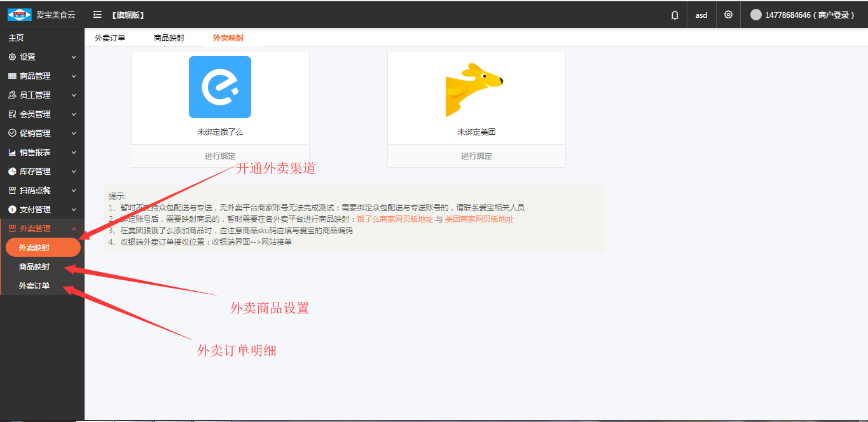868x422 pixels.
Task: Open 销售报表 chart icon menu
Action: (x=12, y=153)
